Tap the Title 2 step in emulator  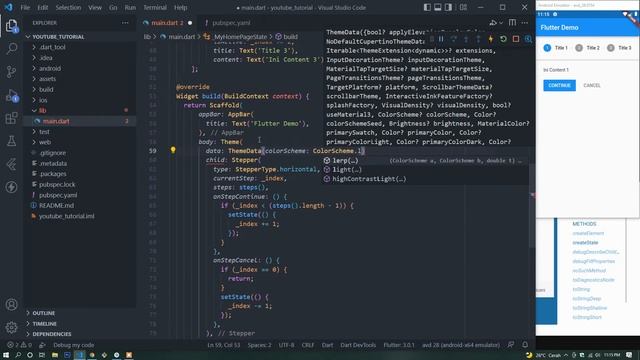click(588, 48)
